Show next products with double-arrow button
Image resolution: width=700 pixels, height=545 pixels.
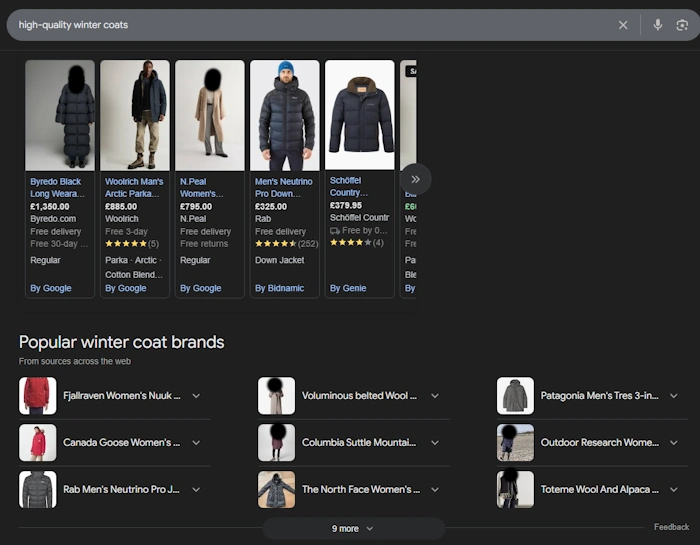[x=415, y=179]
